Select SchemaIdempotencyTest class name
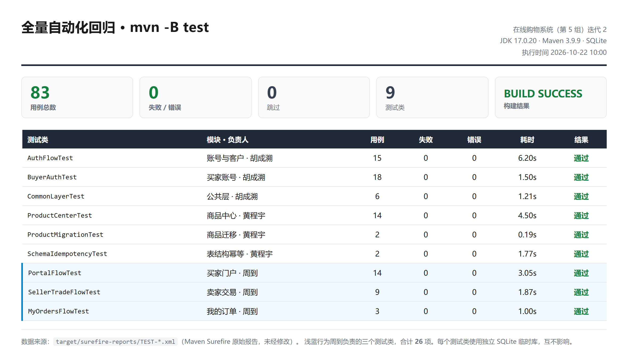Image resolution: width=628 pixels, height=364 pixels. pos(67,254)
